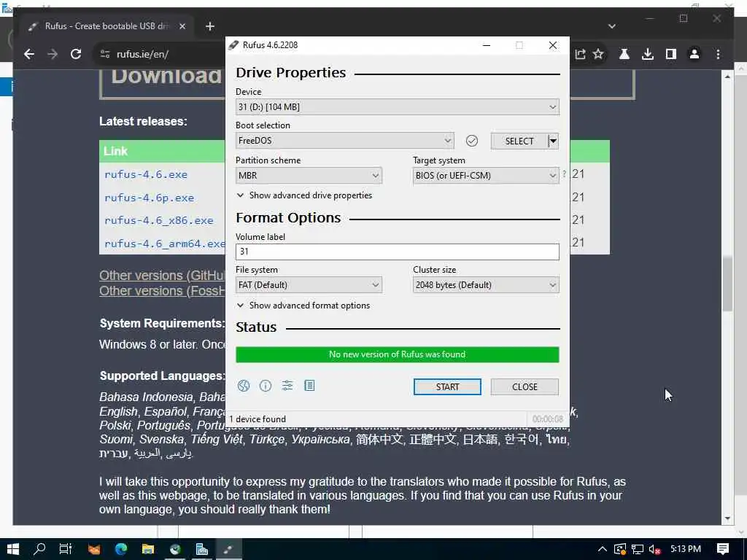Open the Partition scheme MBR dropdown
Screen dimensions: 747x560
click(309, 175)
